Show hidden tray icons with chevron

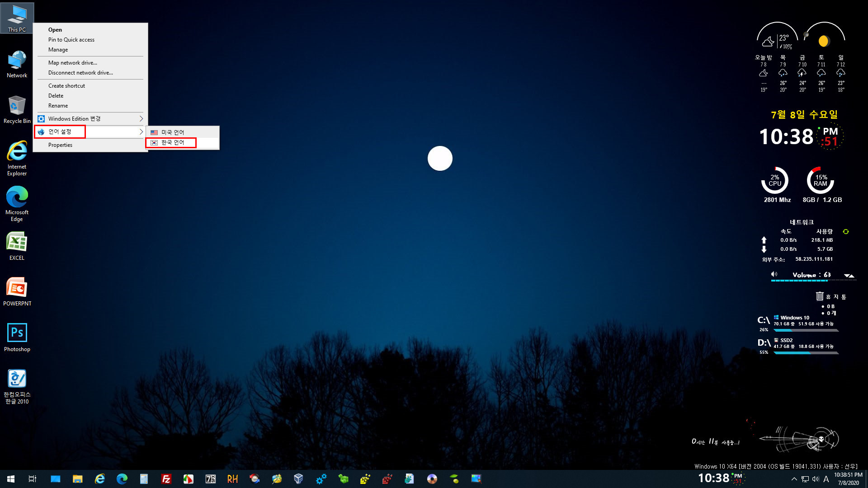pos(794,479)
